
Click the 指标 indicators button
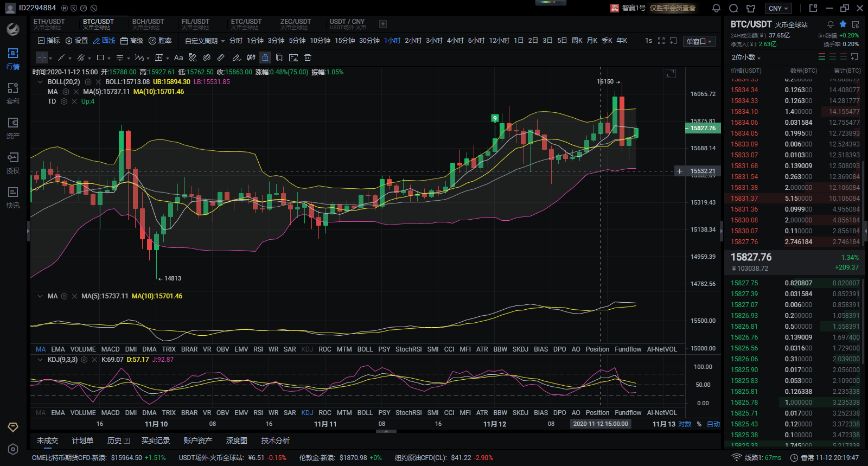pyautogui.click(x=49, y=41)
